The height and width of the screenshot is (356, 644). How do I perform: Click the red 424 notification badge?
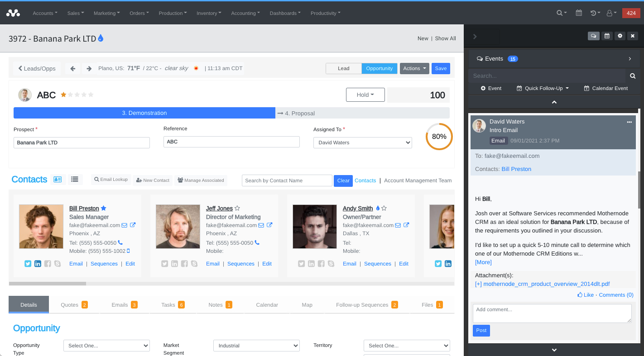631,13
